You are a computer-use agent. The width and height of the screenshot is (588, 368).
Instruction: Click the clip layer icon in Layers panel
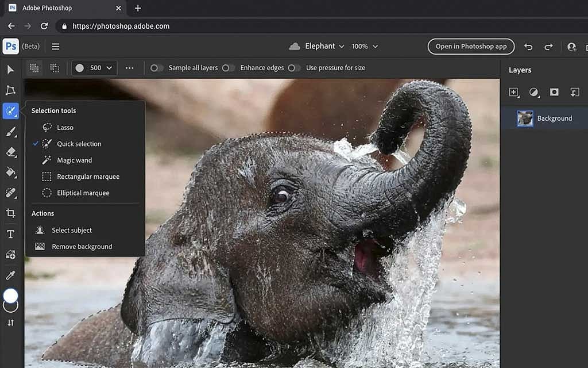[574, 92]
